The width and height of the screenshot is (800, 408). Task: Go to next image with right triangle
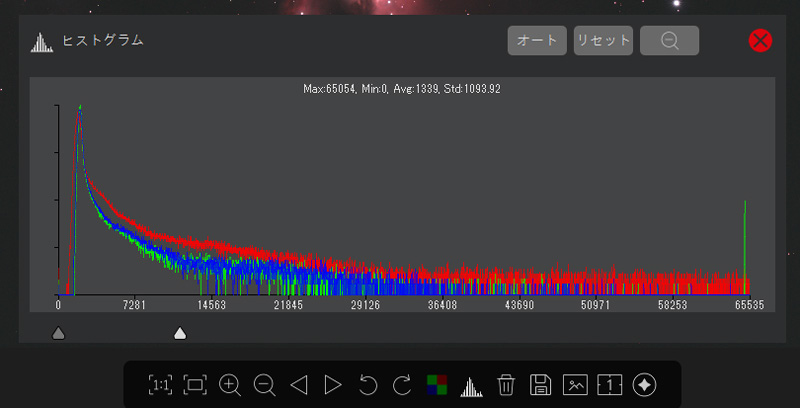tap(333, 385)
